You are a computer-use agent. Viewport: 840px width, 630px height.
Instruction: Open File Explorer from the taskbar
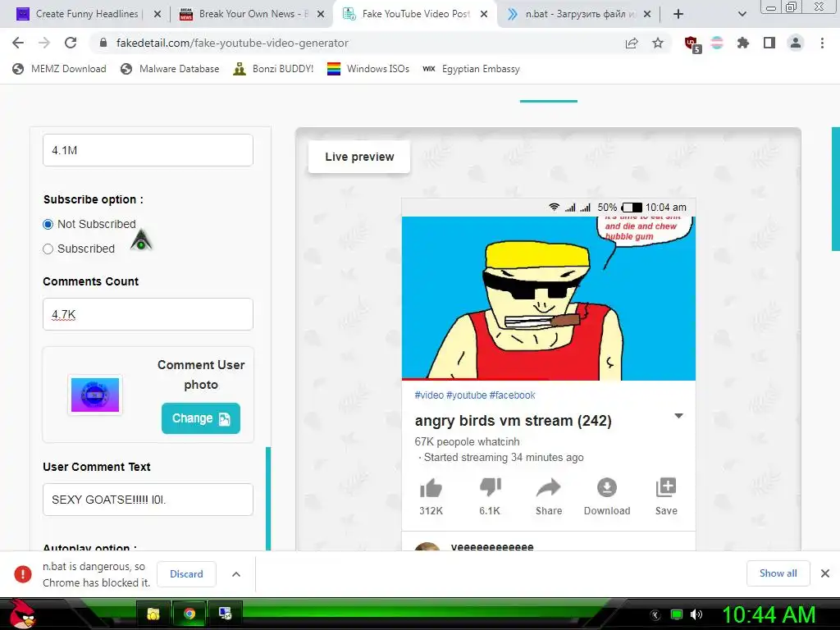(153, 614)
